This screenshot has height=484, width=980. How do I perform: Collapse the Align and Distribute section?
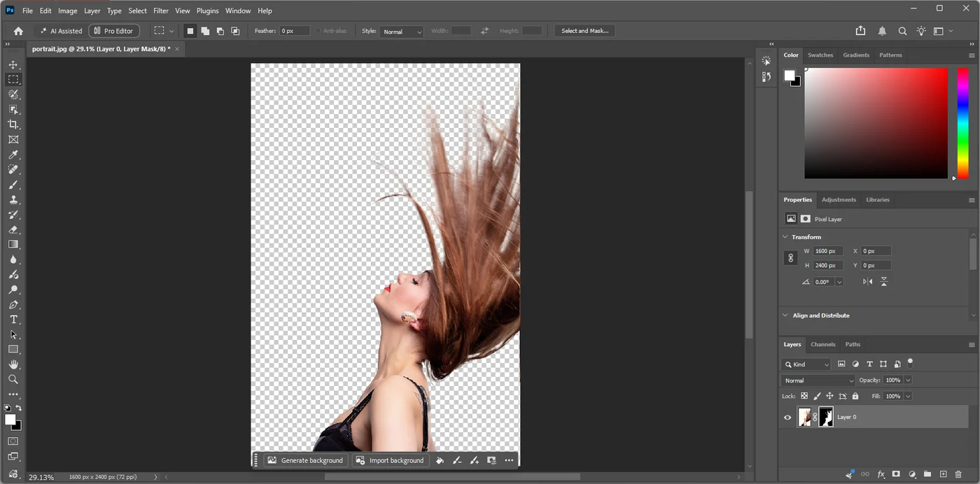(x=785, y=315)
